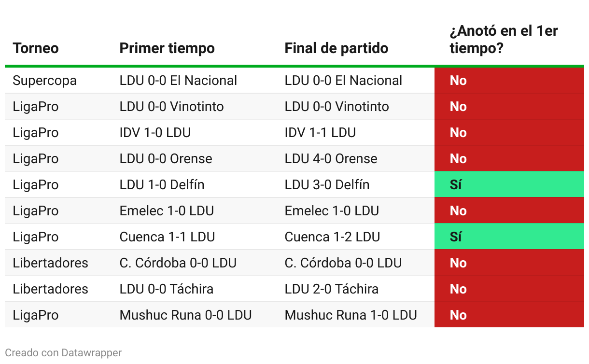Click the Primer tiempo column header

click(167, 48)
